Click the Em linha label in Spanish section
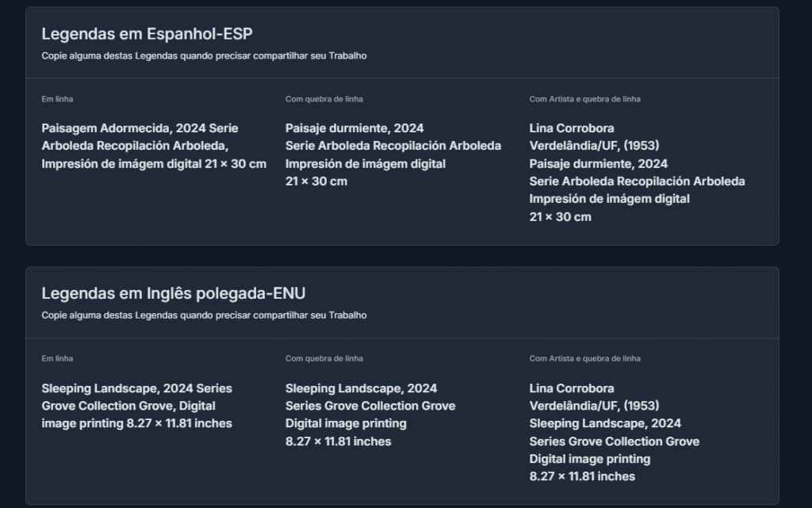Image resolution: width=812 pixels, height=508 pixels. click(x=57, y=99)
